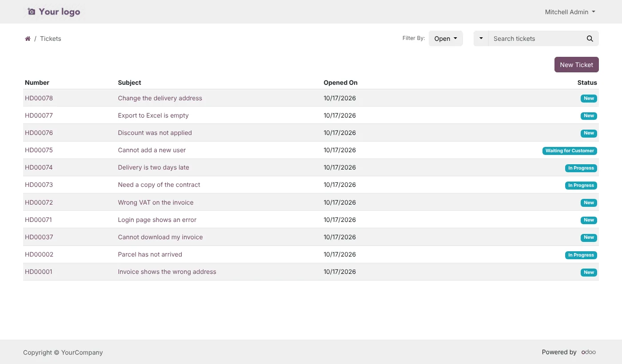622x364 pixels.
Task: Click the Odoo logo in footer
Action: 589,352
